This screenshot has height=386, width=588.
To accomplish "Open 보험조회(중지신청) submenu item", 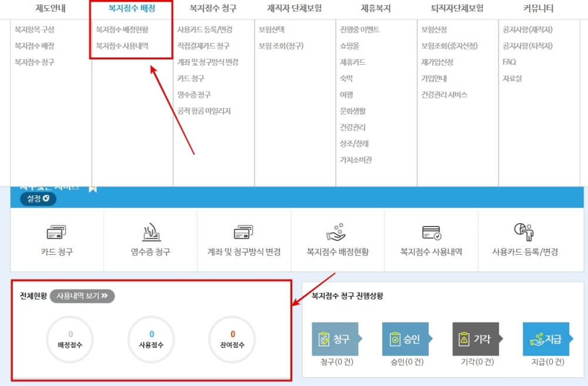I will click(x=450, y=46).
